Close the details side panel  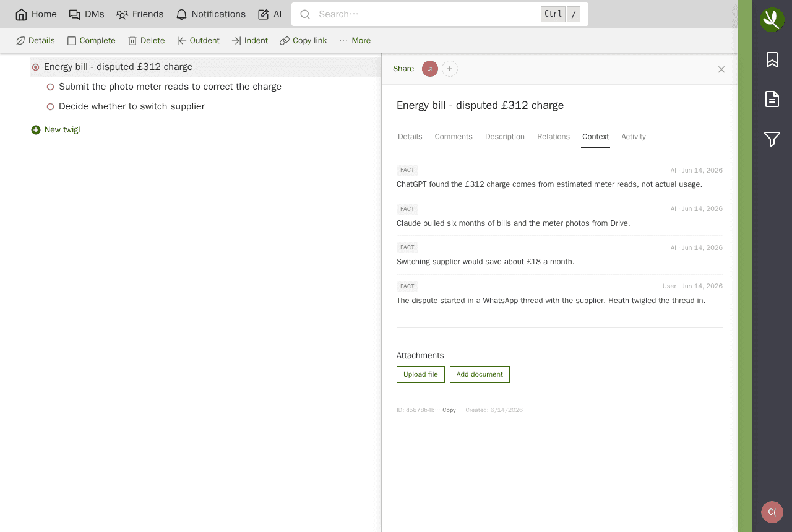(721, 69)
